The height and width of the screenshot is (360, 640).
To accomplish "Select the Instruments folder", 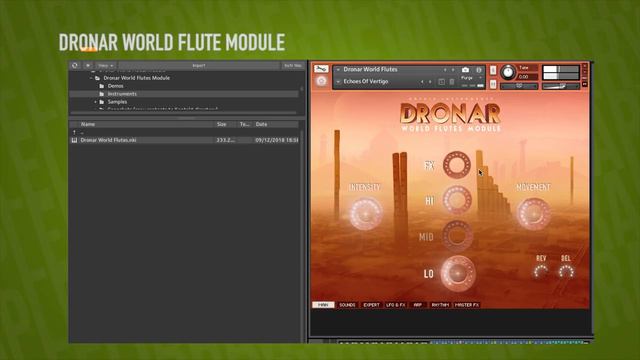I will (122, 94).
